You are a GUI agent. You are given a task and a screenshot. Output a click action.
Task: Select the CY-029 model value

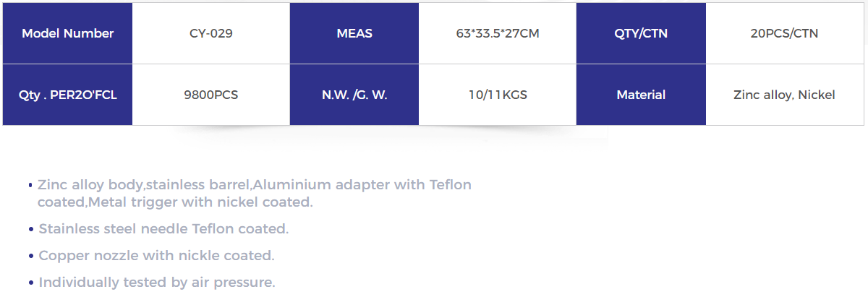[210, 33]
